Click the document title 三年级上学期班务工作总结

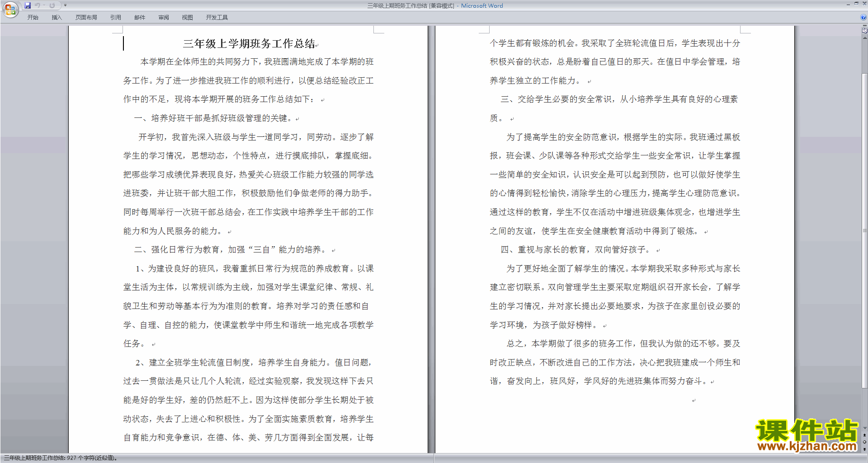tap(249, 44)
